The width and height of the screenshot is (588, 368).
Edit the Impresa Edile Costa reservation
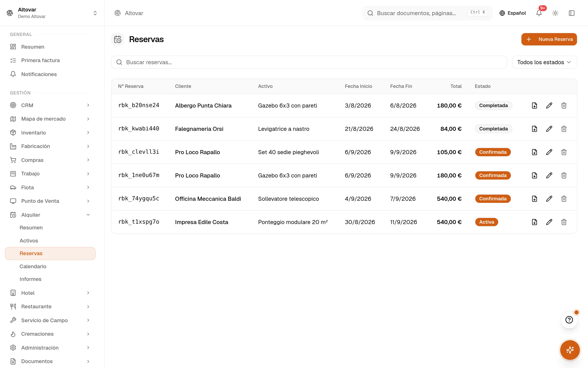click(549, 222)
